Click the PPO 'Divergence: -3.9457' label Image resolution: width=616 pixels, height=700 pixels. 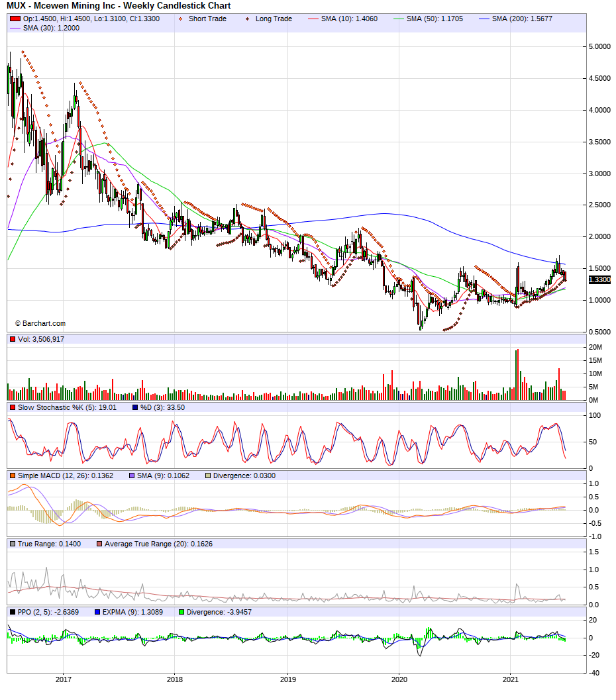point(219,612)
